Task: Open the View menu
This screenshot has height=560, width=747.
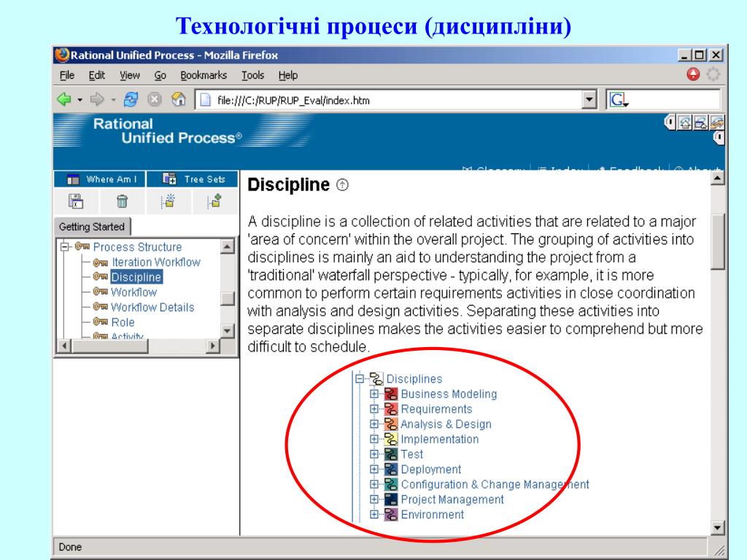Action: coord(130,75)
